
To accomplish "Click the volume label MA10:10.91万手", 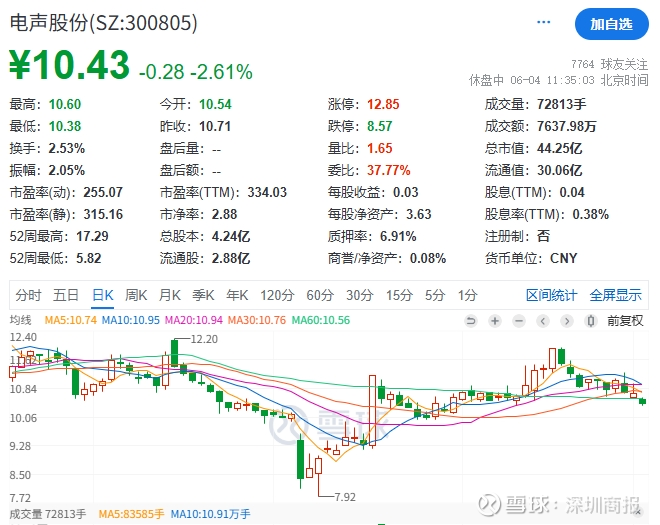I will pyautogui.click(x=210, y=514).
